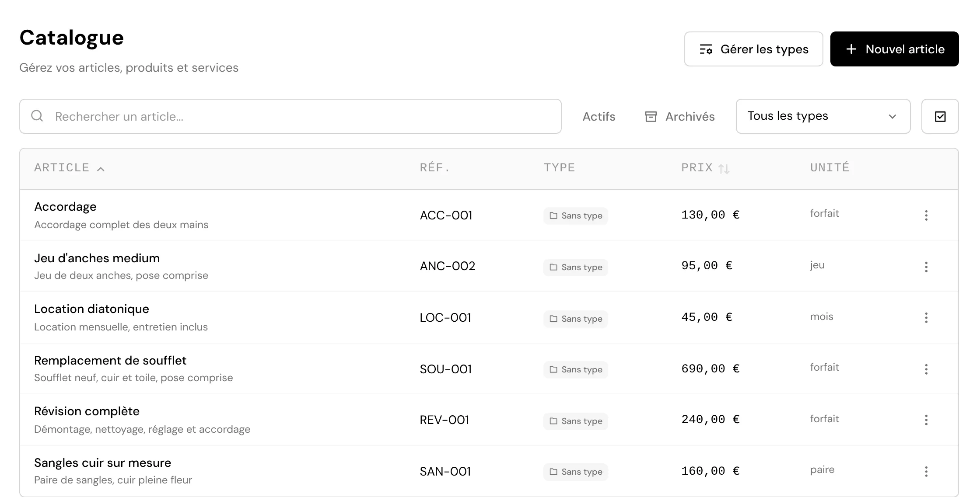Open the Tous les types dropdown

tap(823, 116)
